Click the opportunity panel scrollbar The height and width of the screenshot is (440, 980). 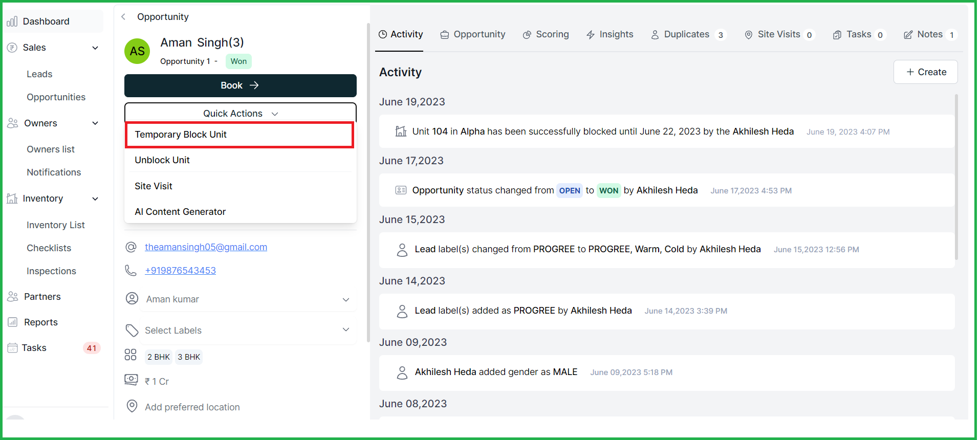coord(368,183)
